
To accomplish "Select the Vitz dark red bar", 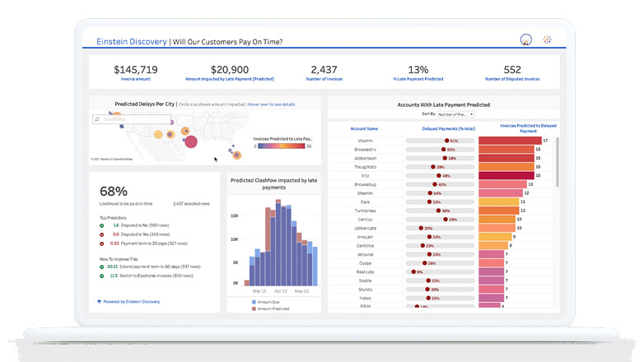I will point(506,175).
